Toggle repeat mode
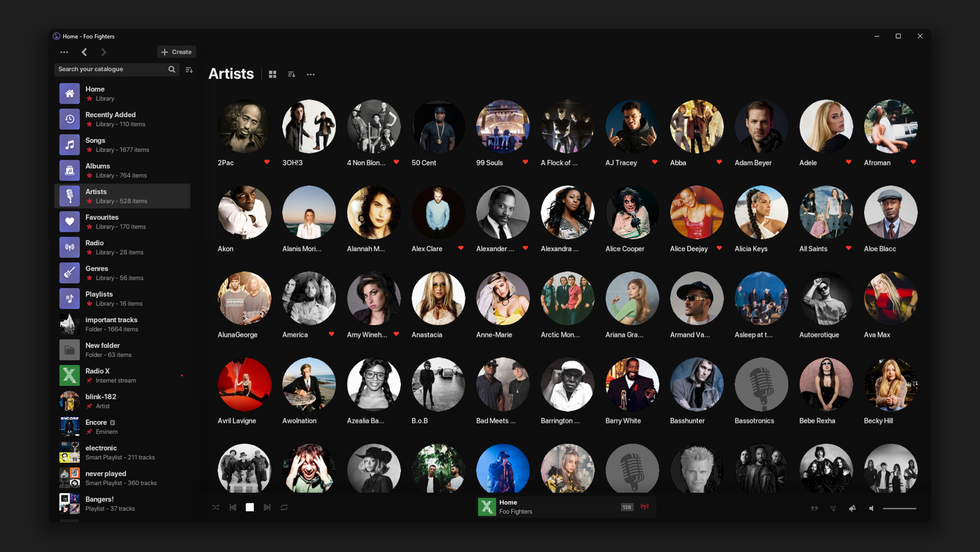 pyautogui.click(x=284, y=507)
